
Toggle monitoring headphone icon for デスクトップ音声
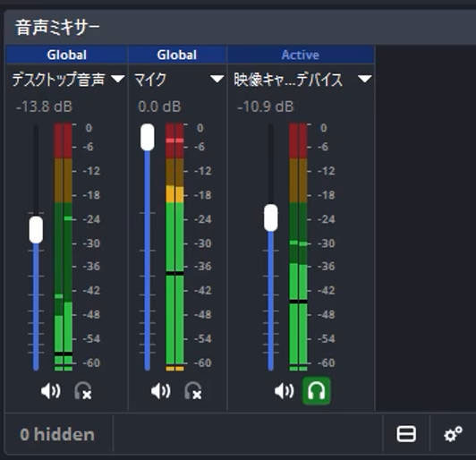pyautogui.click(x=83, y=391)
